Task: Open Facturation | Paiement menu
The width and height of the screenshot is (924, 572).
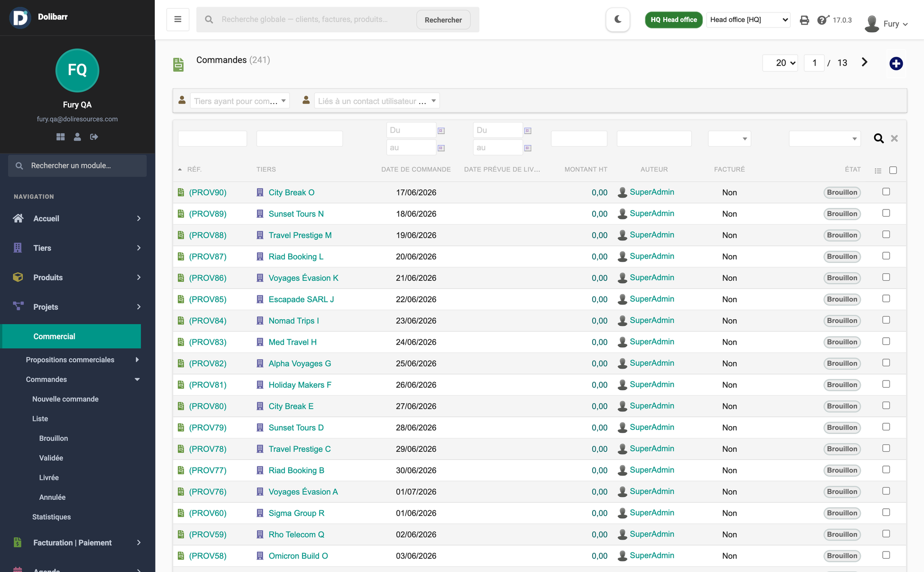Action: [77, 543]
